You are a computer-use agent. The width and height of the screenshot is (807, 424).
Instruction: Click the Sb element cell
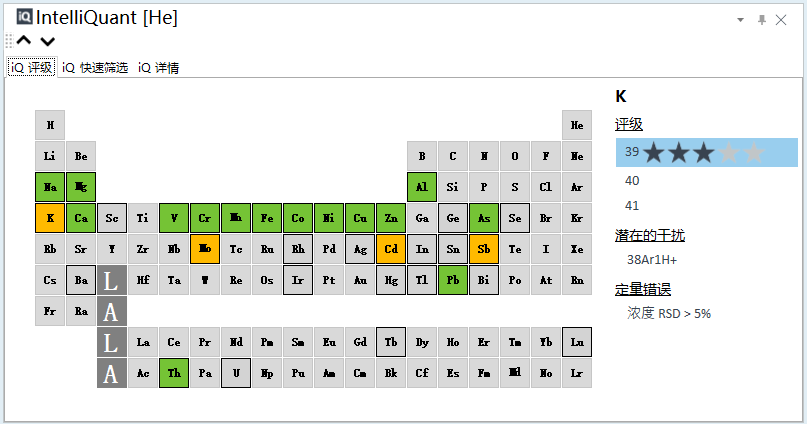[x=484, y=249]
